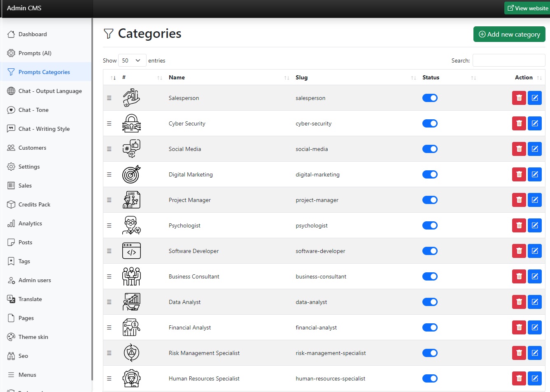This screenshot has height=392, width=550.
Task: Click the pencil icon for Project Manager
Action: pyautogui.click(x=534, y=200)
